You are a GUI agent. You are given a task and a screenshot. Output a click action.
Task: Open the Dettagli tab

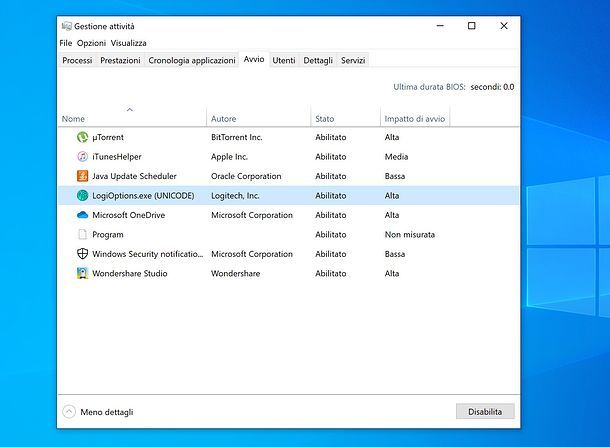click(x=318, y=60)
